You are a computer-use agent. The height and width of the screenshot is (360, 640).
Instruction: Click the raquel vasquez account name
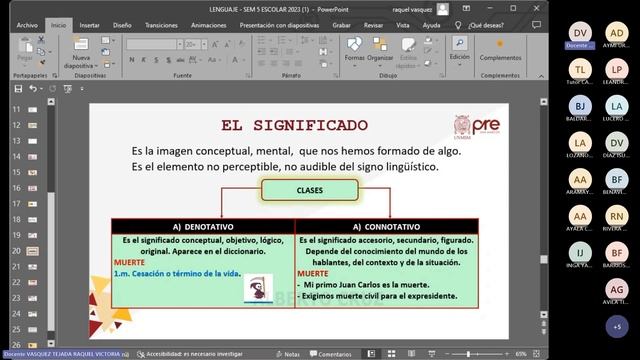pyautogui.click(x=412, y=9)
